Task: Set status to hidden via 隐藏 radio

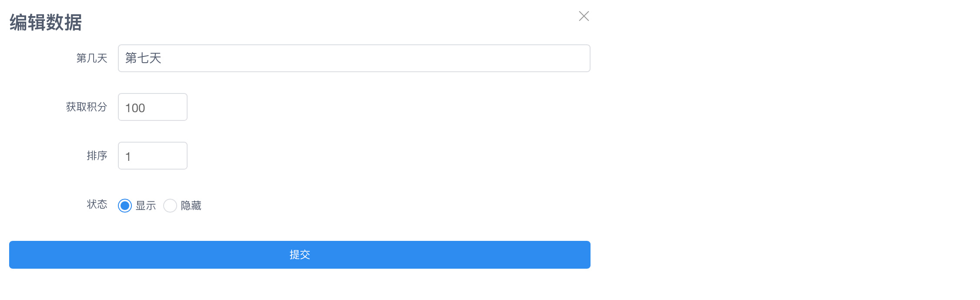Action: point(170,206)
